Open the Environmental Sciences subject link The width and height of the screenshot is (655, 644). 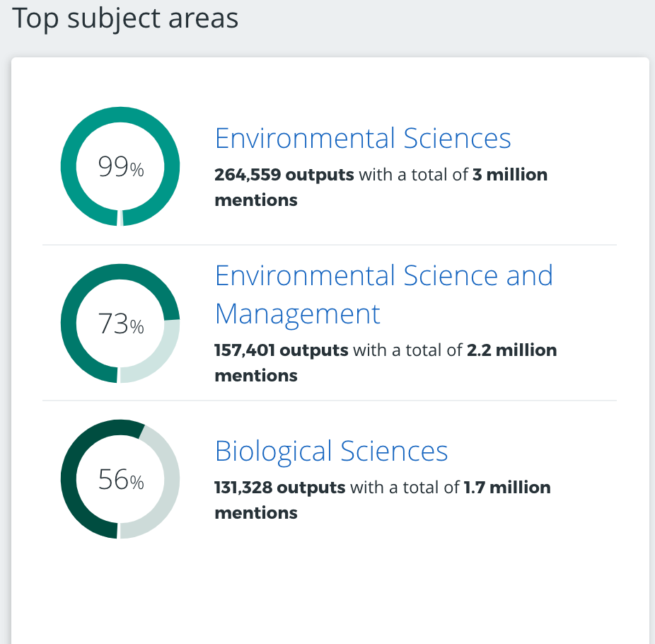(363, 138)
